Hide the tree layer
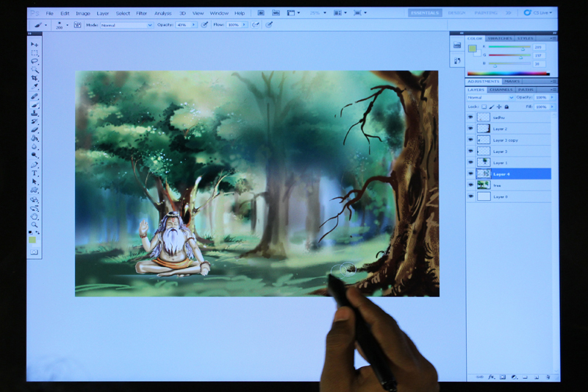 click(x=470, y=185)
